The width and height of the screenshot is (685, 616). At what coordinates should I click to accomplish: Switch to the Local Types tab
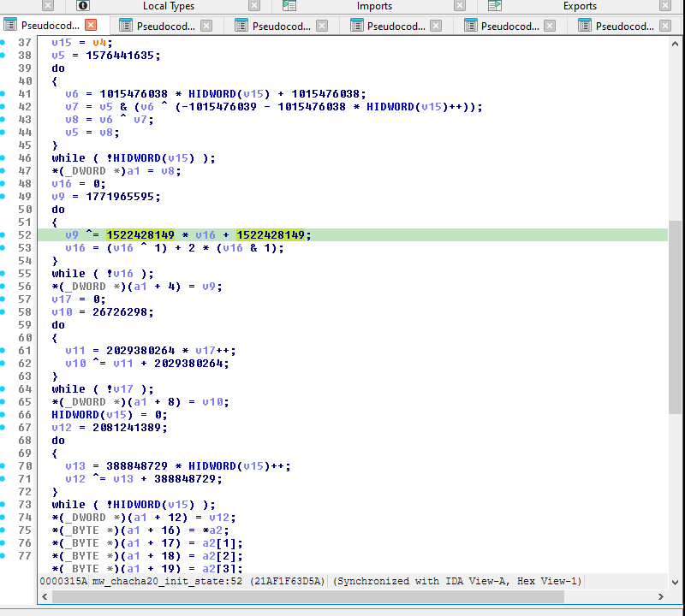(168, 6)
